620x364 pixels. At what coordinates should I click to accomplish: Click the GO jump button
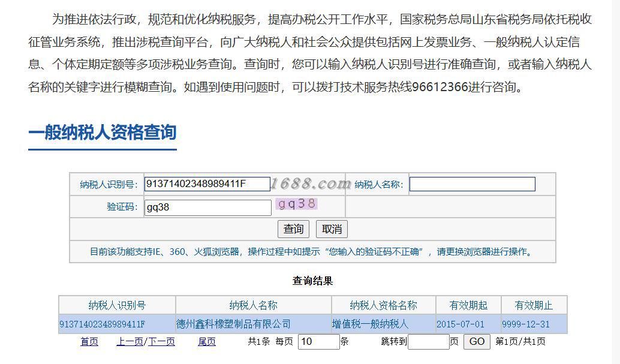(477, 341)
